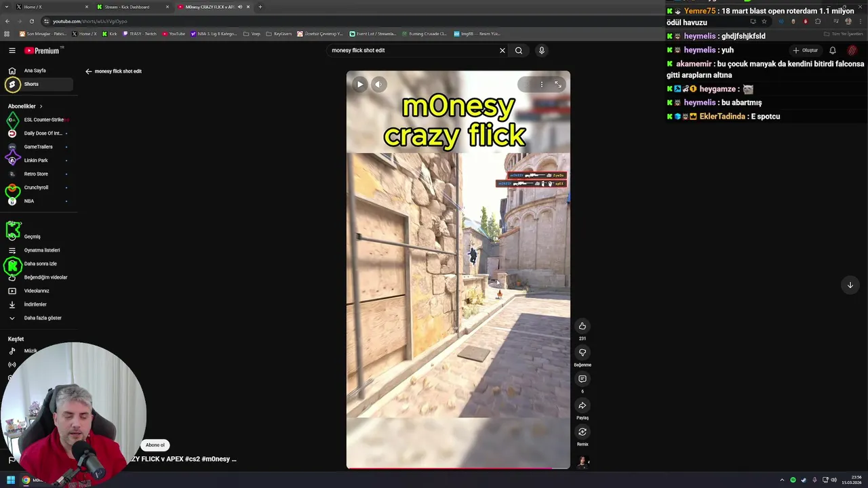
Task: Dislike the Shorts video
Action: [x=582, y=352]
